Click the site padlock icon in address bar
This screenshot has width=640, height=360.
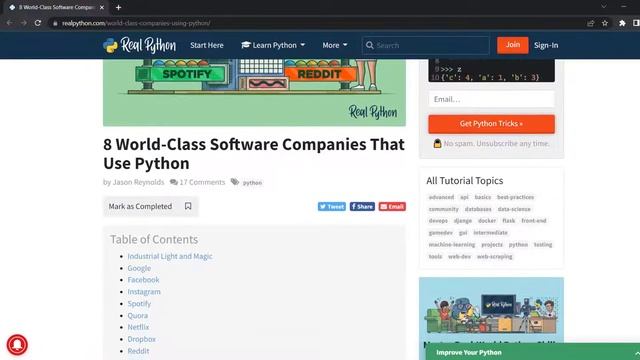pyautogui.click(x=55, y=23)
